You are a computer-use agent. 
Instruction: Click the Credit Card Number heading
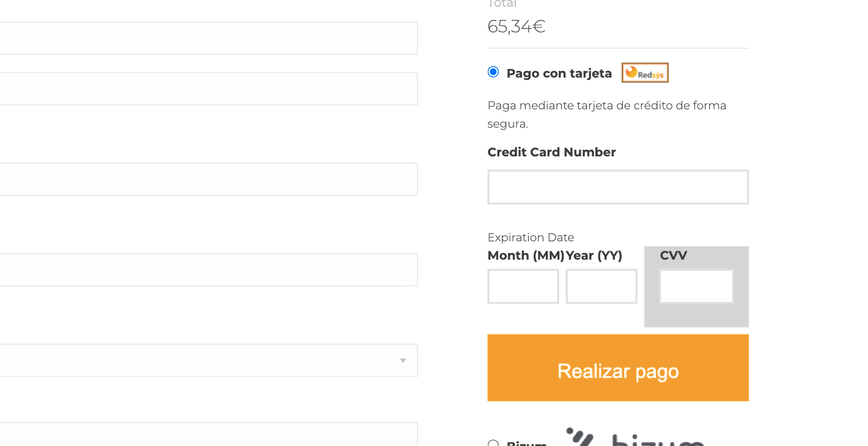(x=551, y=152)
